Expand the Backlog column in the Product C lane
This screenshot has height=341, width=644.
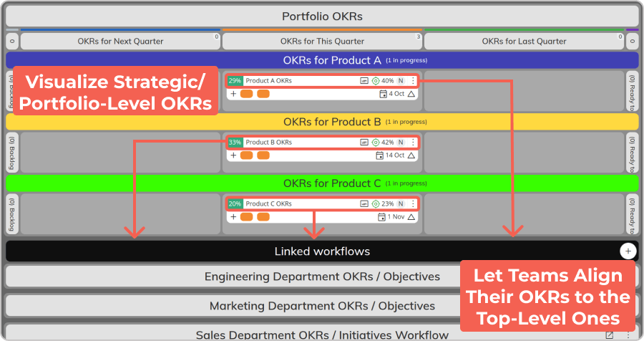tap(12, 214)
